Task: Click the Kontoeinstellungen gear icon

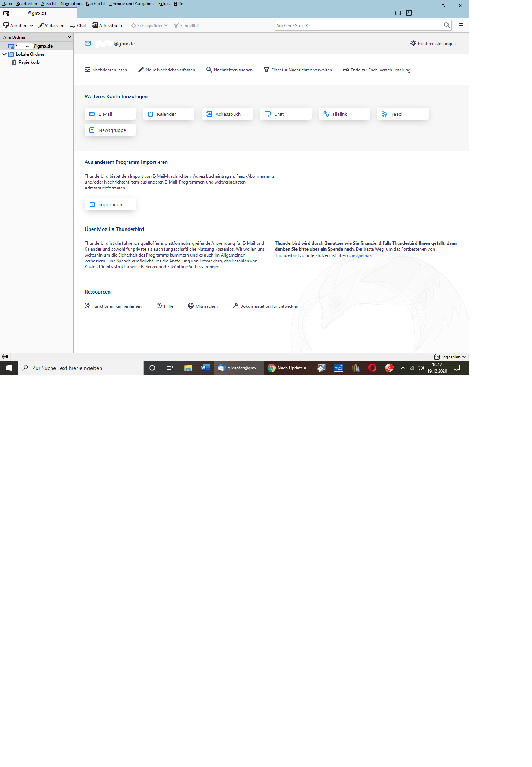Action: coord(413,43)
